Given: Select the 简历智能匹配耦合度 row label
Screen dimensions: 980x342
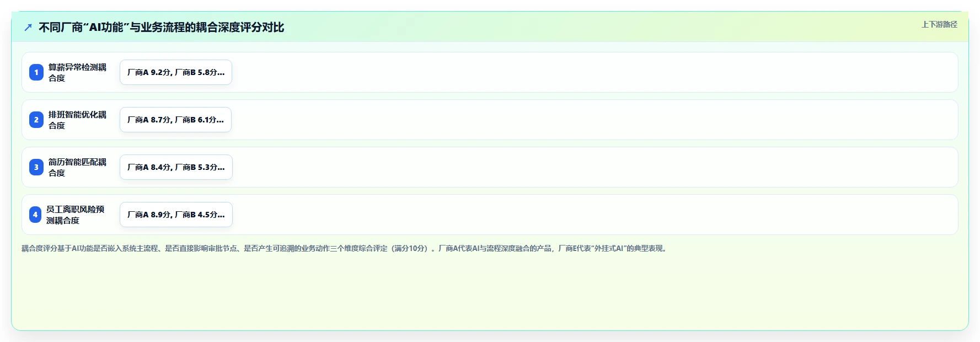Looking at the screenshot, I should [77, 167].
